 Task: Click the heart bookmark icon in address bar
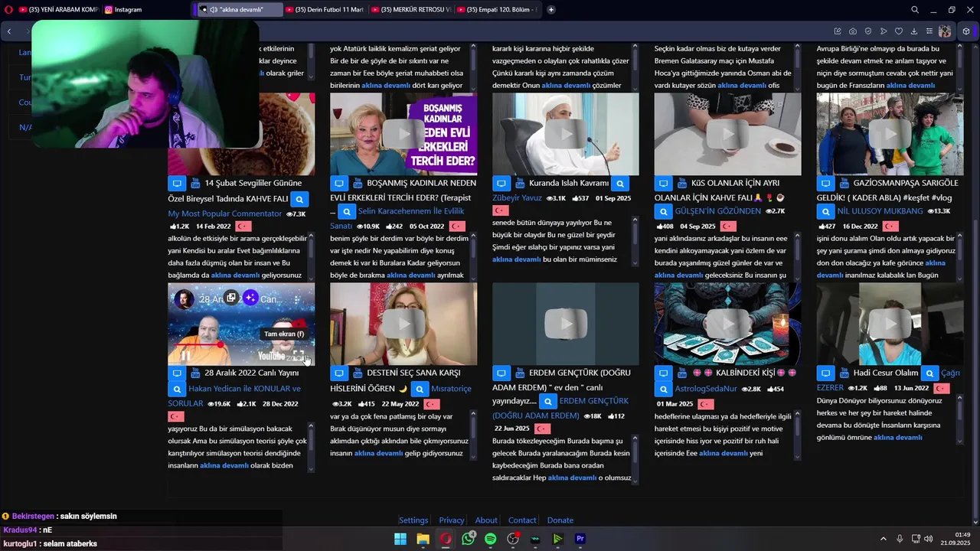tap(899, 31)
